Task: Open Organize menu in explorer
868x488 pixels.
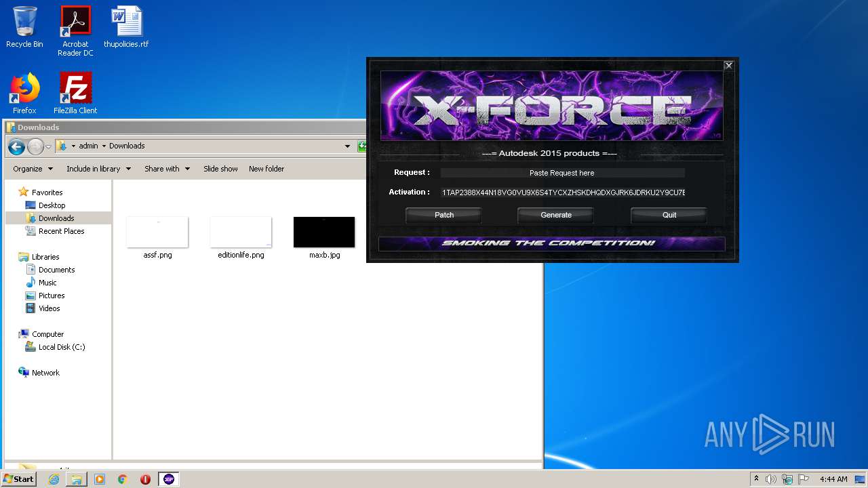Action: click(33, 169)
